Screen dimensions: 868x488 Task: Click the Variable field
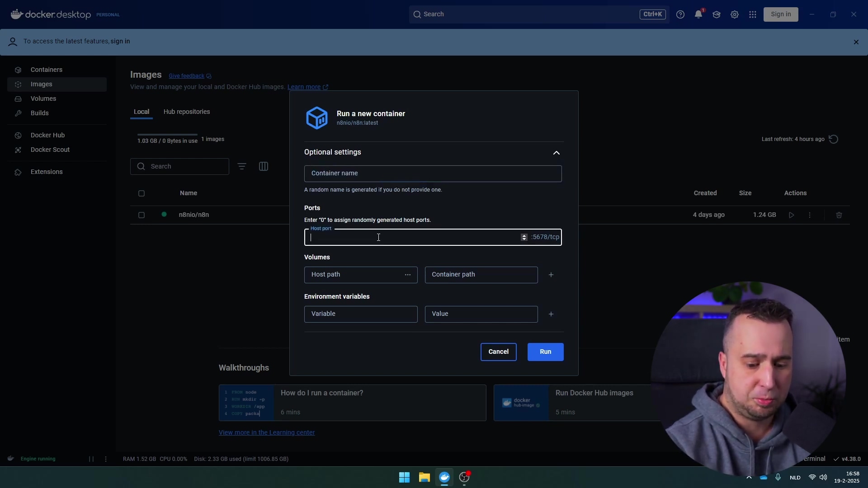point(361,314)
